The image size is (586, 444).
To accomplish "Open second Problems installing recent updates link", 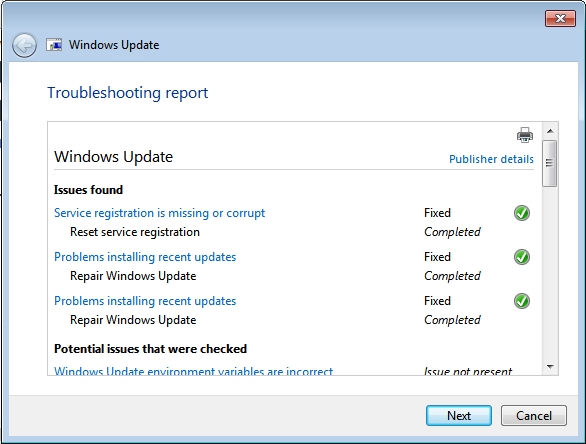I will point(145,301).
